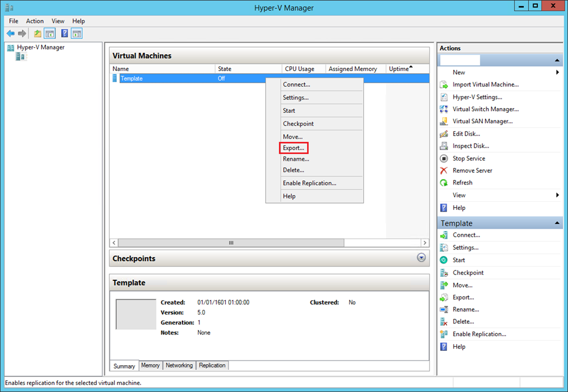Click the green Start power icon
The width and height of the screenshot is (568, 392).
[444, 260]
